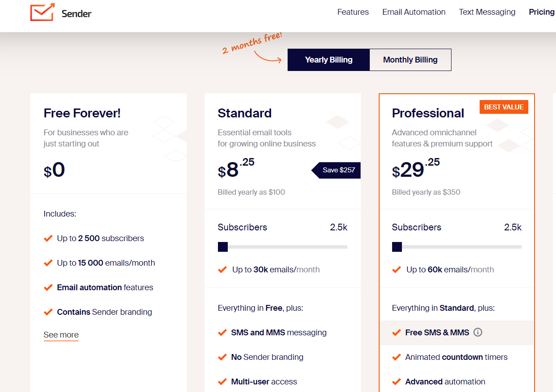Click the checkmark beside Up to 60k emails/month
Image resolution: width=556 pixels, height=392 pixels.
pyautogui.click(x=396, y=270)
